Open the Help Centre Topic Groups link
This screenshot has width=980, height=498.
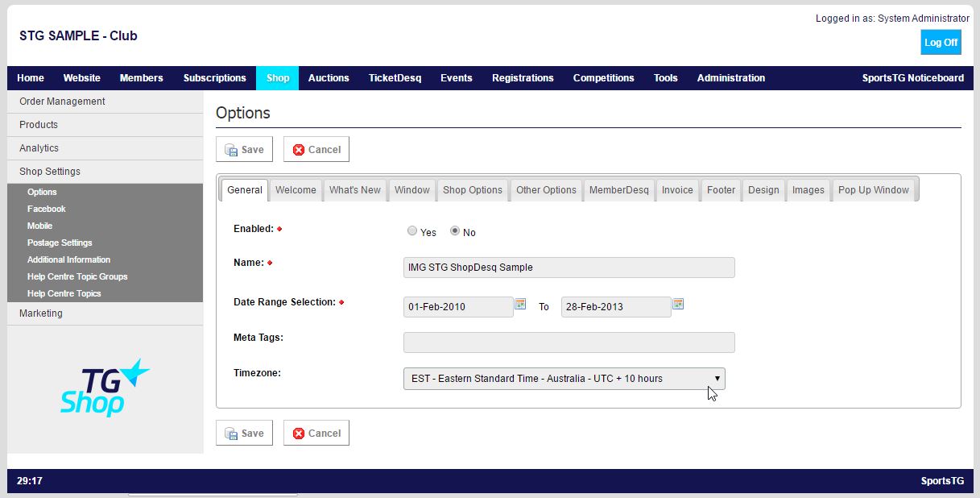click(x=77, y=276)
